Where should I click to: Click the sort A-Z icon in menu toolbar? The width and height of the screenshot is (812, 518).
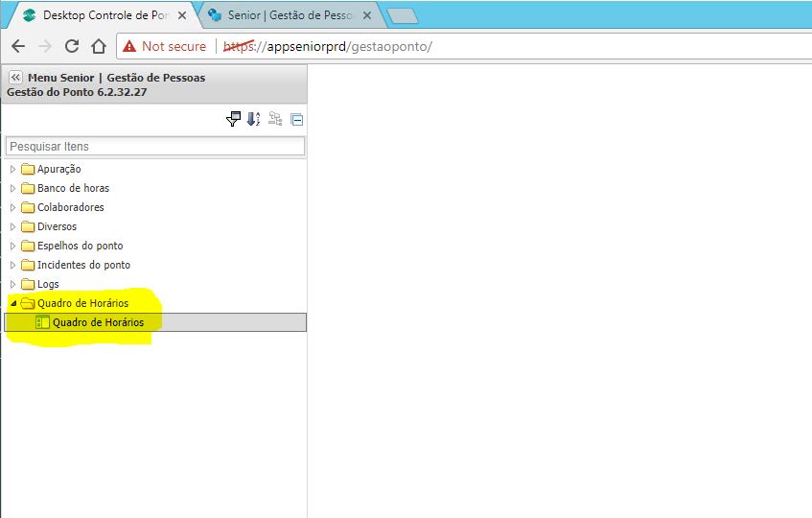click(x=253, y=119)
